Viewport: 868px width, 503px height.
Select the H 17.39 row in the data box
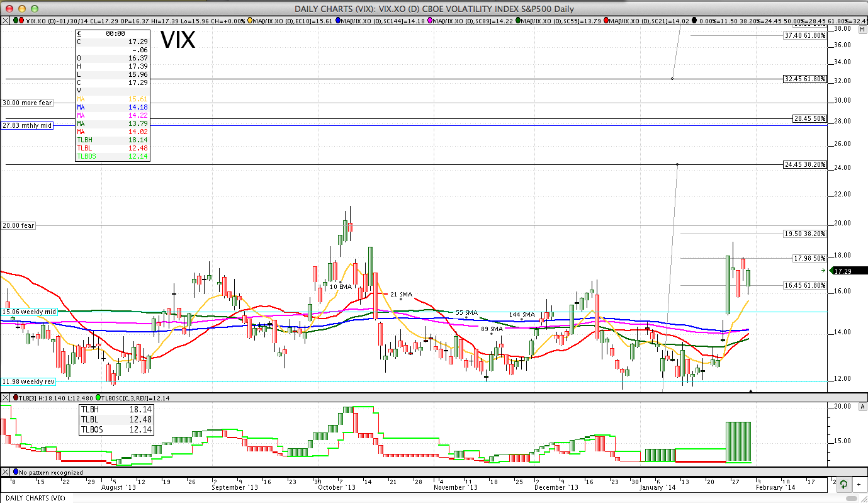tap(112, 66)
